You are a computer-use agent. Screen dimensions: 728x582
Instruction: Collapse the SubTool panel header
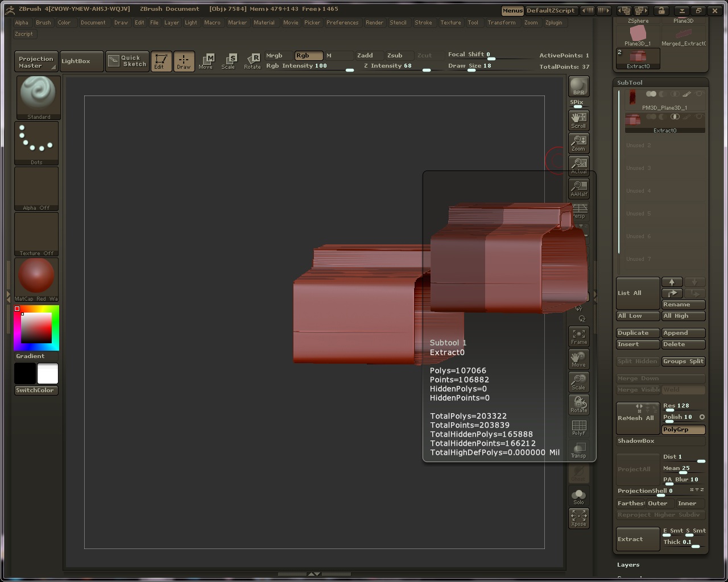pyautogui.click(x=629, y=82)
